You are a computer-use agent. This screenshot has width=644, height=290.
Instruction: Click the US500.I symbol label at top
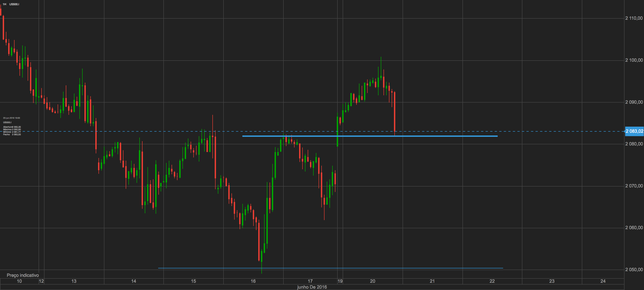tap(14, 4)
